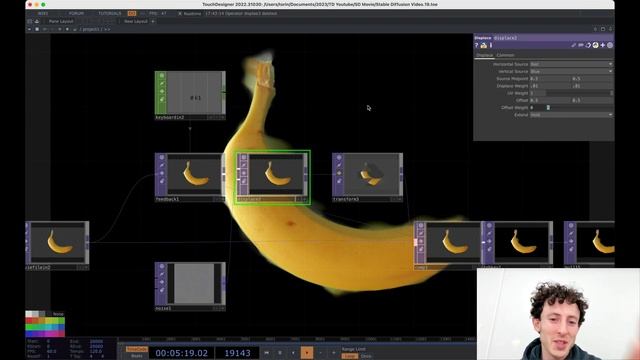Open Vertical Source dropdown
This screenshot has height=360, width=640.
(571, 71)
